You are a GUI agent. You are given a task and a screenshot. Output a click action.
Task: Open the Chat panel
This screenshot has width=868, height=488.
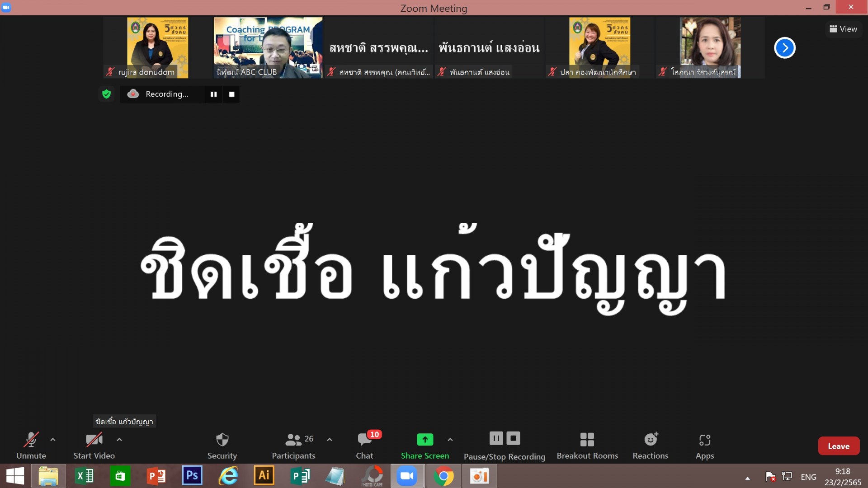(365, 446)
